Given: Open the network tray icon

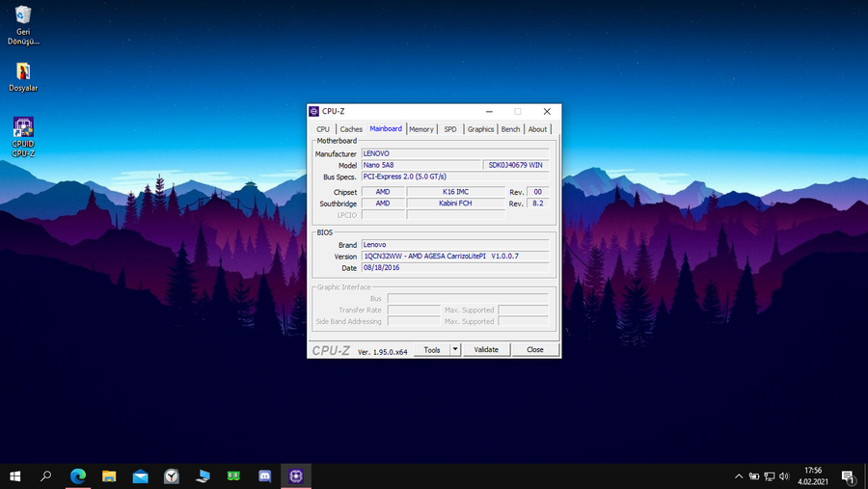Looking at the screenshot, I should click(x=769, y=476).
